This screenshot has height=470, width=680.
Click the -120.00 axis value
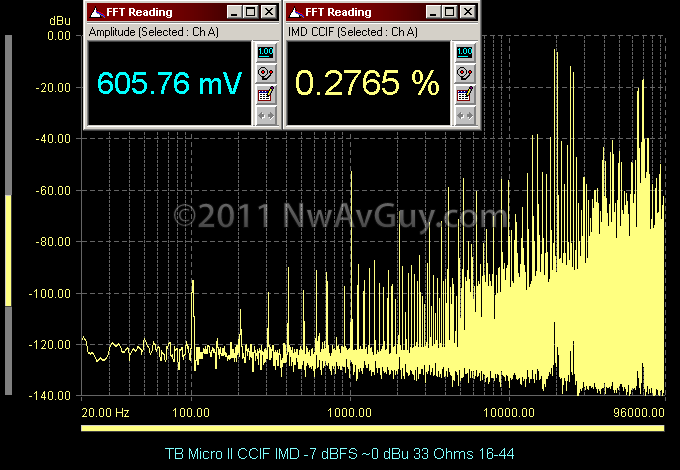[x=50, y=345]
